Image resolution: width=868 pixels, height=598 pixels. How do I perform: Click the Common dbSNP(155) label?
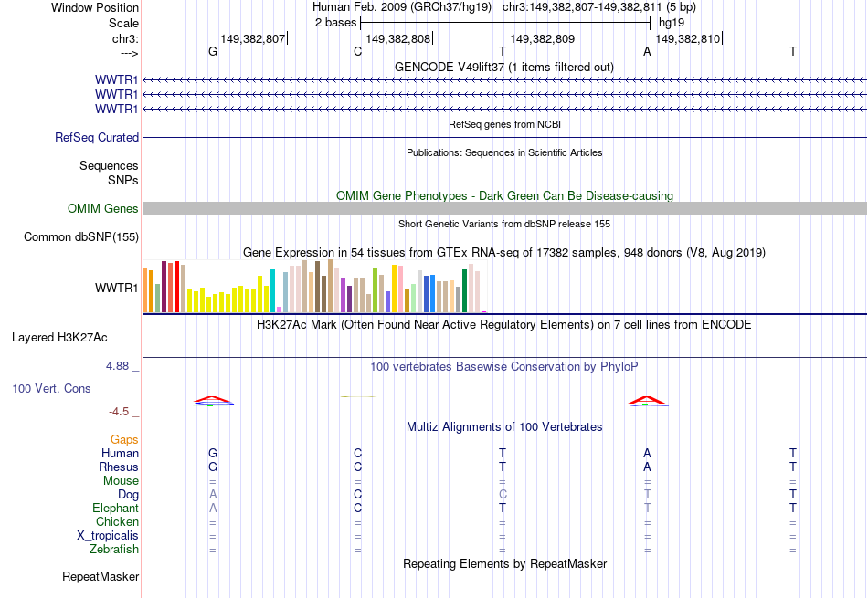click(x=81, y=236)
